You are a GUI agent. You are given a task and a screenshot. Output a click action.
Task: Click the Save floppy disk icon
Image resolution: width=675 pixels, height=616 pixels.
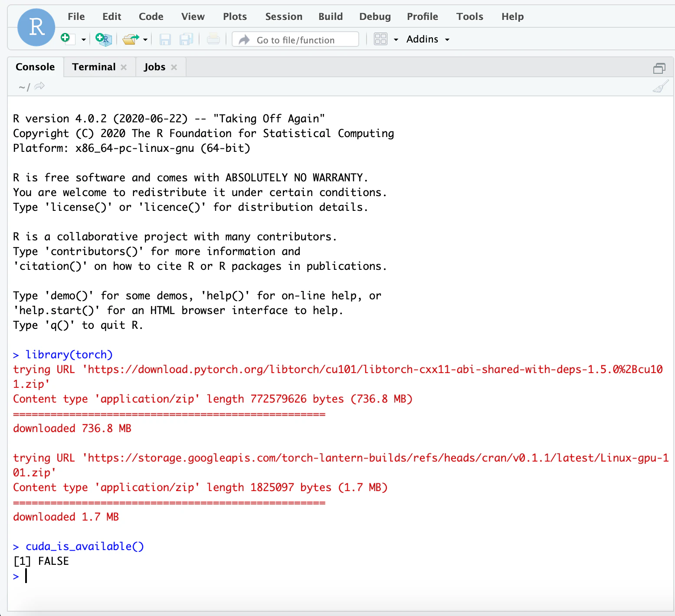pyautogui.click(x=165, y=39)
